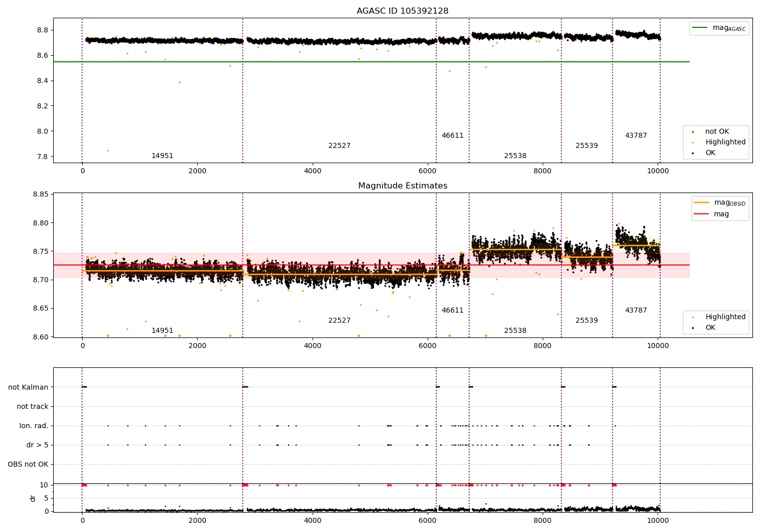
Task: Click the dr axis tick label 5
Action: click(x=47, y=499)
